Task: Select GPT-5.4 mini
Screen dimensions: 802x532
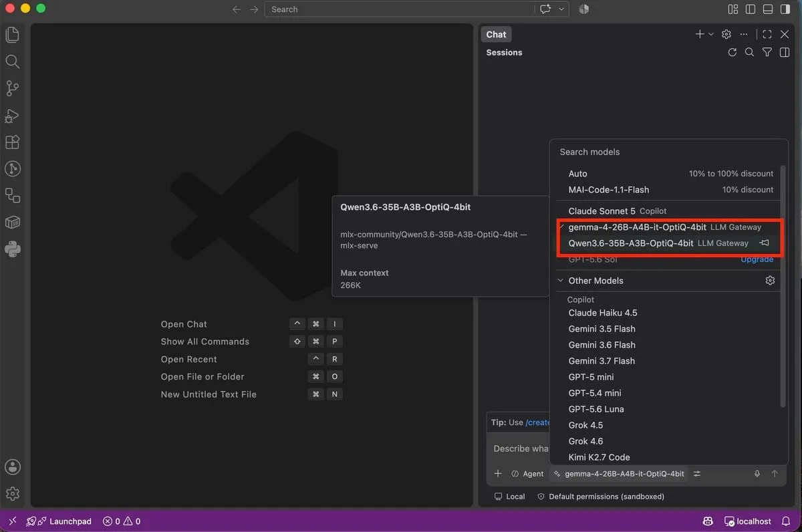Action: [x=668, y=393]
